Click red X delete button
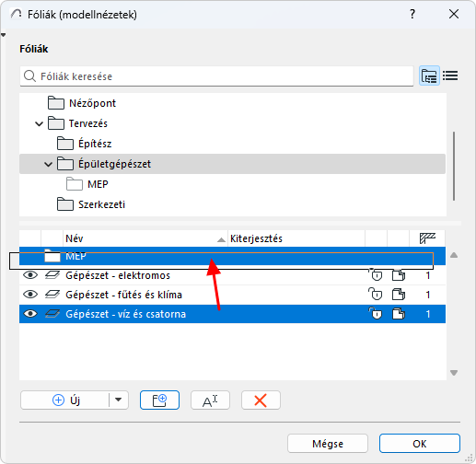Image resolution: width=476 pixels, height=464 pixels. pyautogui.click(x=261, y=400)
